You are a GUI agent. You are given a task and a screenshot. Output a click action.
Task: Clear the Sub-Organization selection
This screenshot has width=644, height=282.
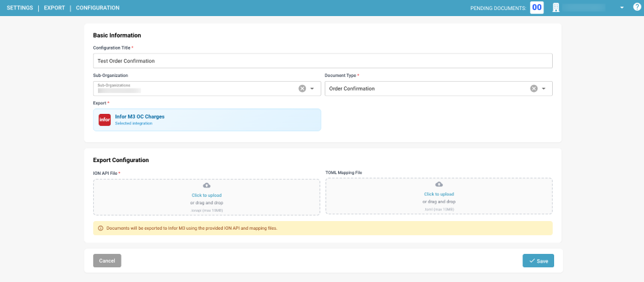pyautogui.click(x=302, y=88)
